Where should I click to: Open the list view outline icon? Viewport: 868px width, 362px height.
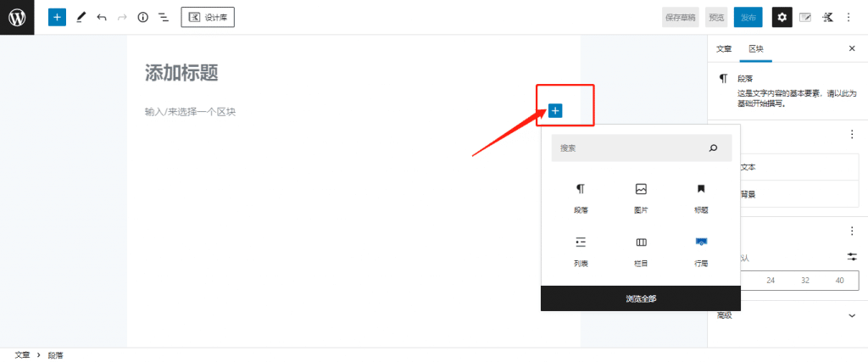pos(164,18)
